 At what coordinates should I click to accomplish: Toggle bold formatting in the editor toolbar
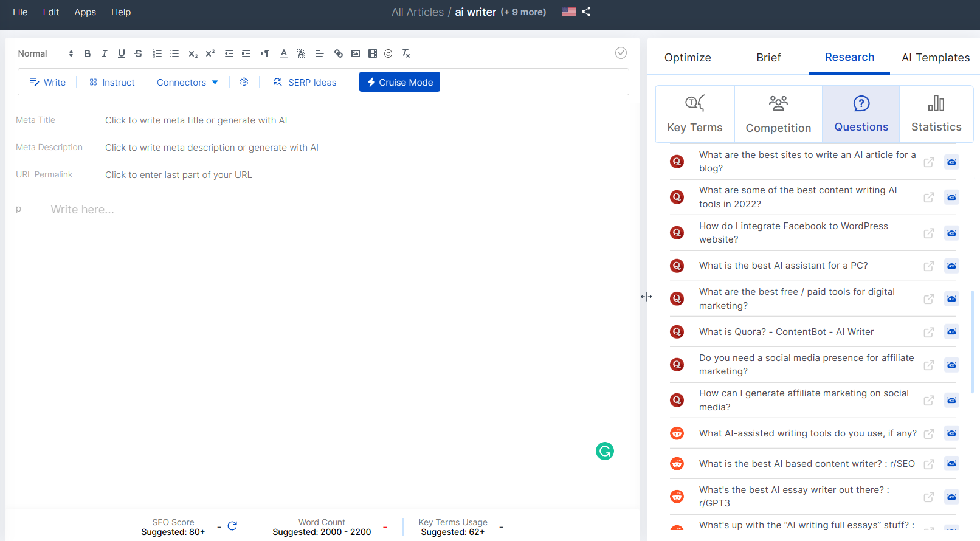click(88, 53)
